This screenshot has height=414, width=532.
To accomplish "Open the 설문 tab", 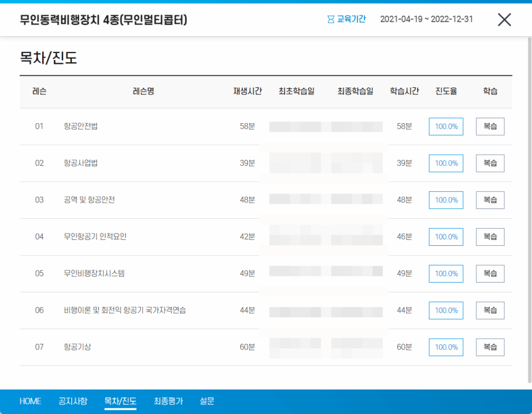I will [207, 401].
